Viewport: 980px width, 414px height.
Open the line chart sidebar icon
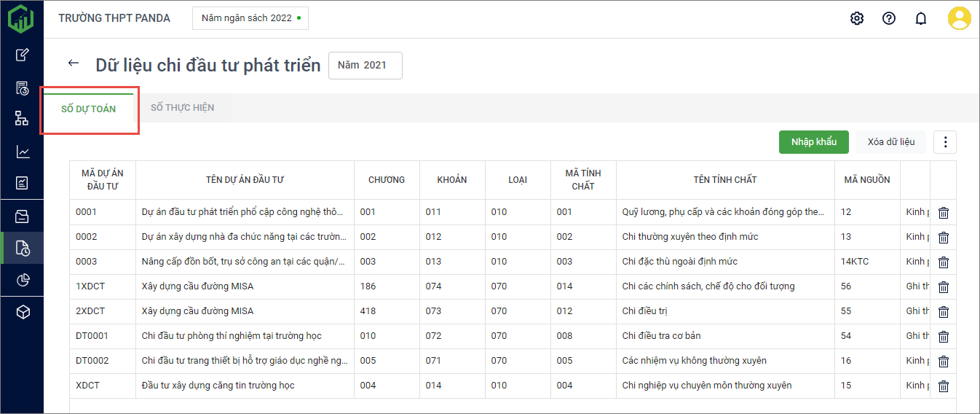point(23,152)
